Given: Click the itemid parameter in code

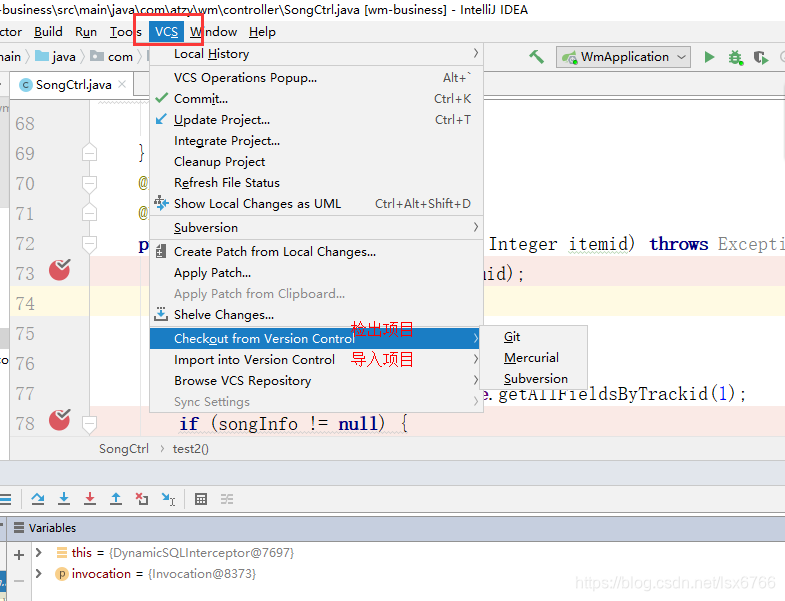Looking at the screenshot, I should pyautogui.click(x=598, y=244).
